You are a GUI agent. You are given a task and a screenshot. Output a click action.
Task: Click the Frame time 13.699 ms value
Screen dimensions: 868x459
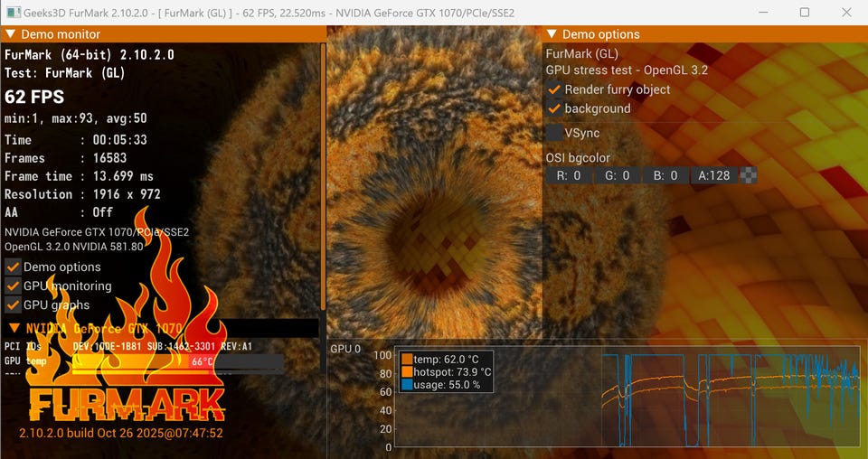pos(123,176)
